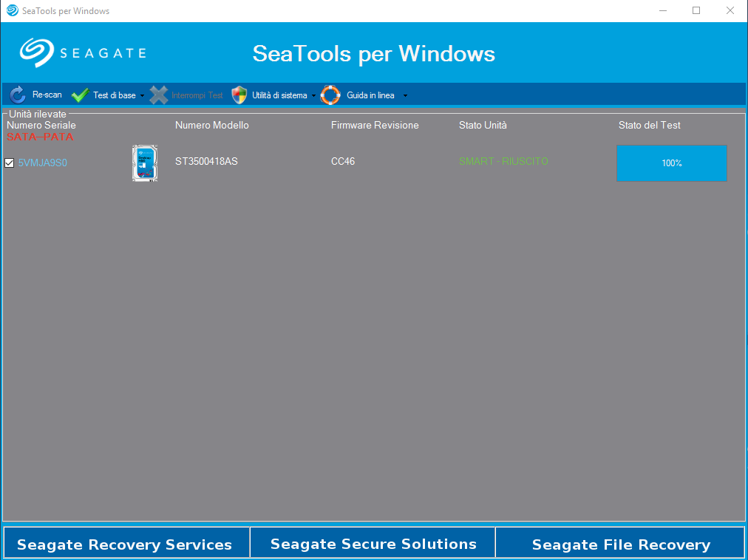Open the Guida in linea menu label
Screen dimensions: 748x560
[370, 95]
